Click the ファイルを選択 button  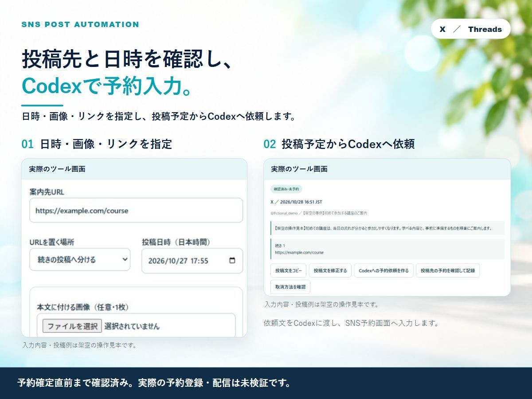[72, 326]
